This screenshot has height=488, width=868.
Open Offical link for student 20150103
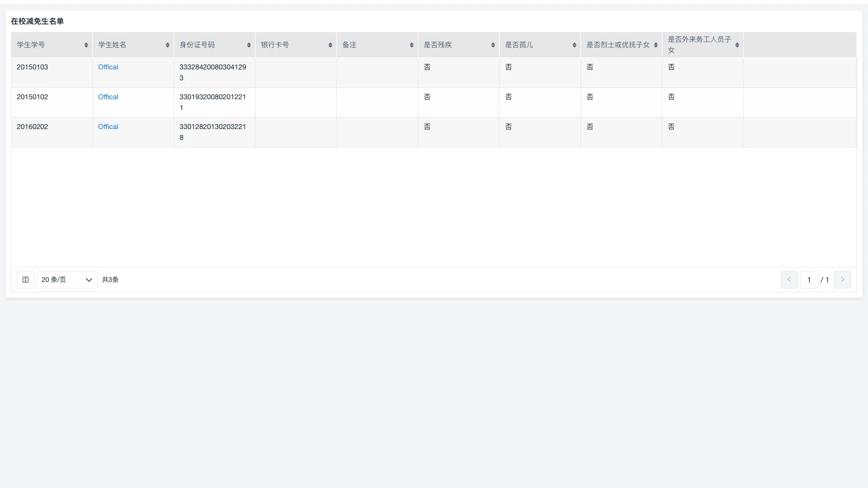click(108, 67)
